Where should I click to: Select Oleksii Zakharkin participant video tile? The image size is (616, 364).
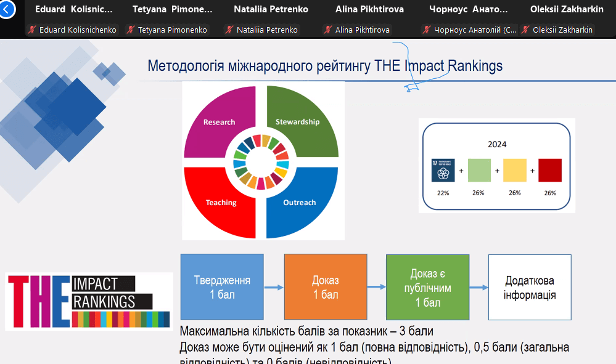(567, 19)
